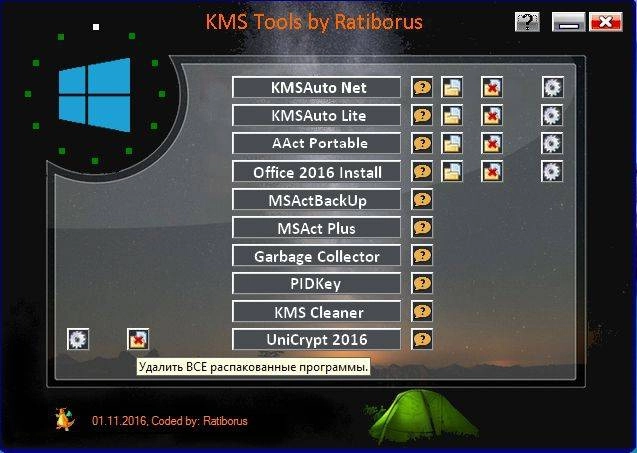This screenshot has width=637, height=453.
Task: Show help bubble for Garbage Collector
Action: (x=422, y=256)
